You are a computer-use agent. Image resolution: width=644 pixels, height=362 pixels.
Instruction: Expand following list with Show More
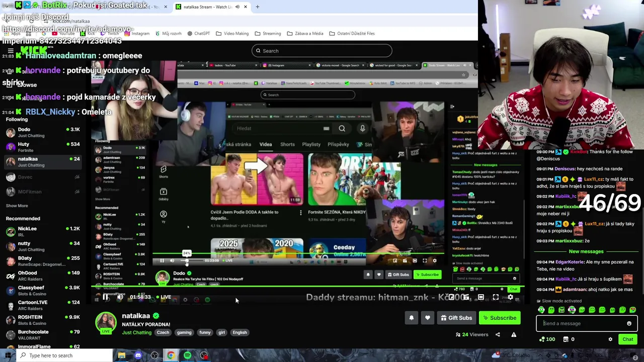[x=17, y=206]
